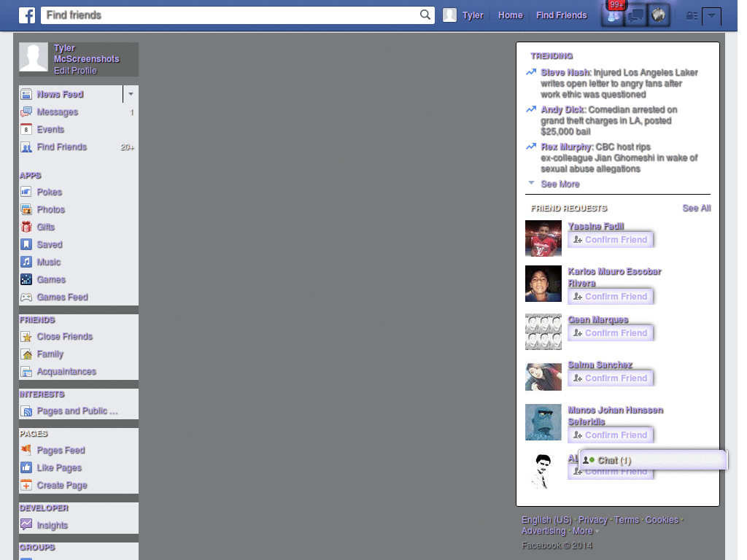Open friend requests icon with 99+ badge
Viewport: 747px width, 560px height.
(x=614, y=16)
